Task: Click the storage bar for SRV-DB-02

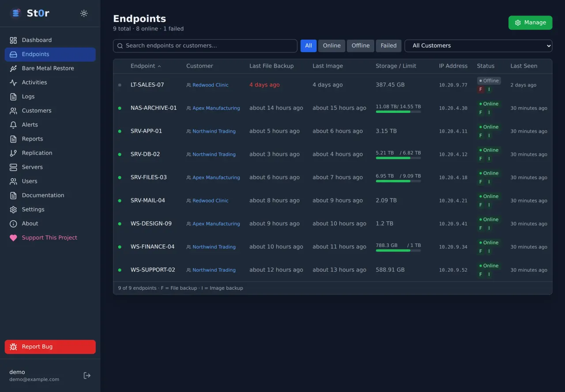Action: click(x=398, y=158)
